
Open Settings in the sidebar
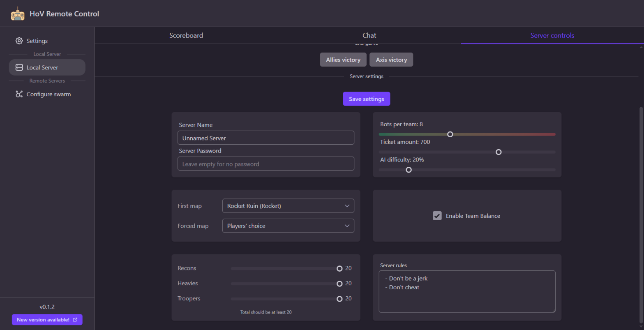pos(47,41)
